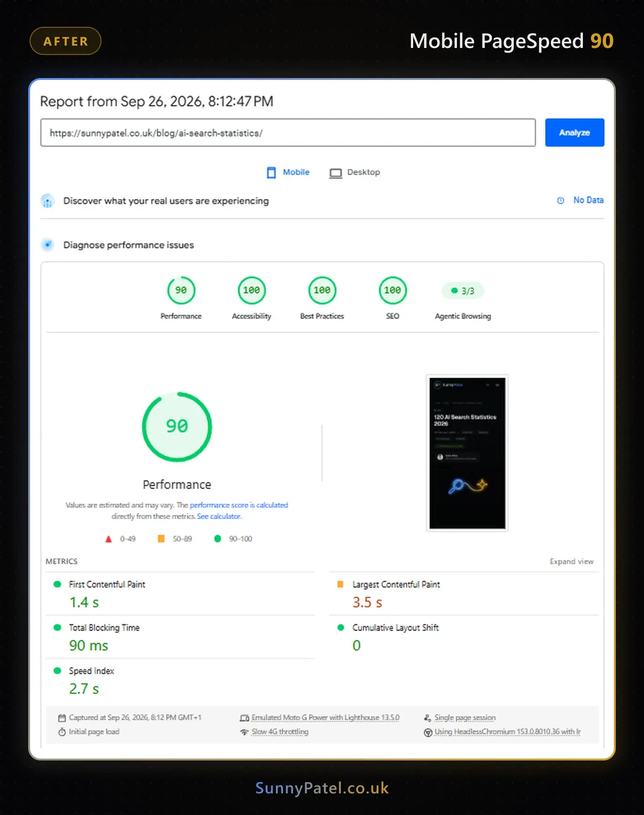Click the 3.5 s value
The height and width of the screenshot is (815, 644).
367,602
